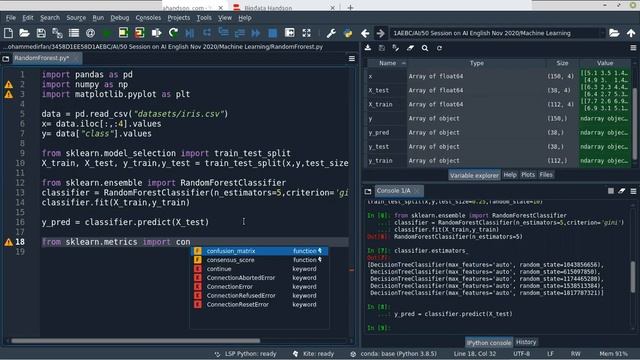Switch to the History tab
This screenshot has height=360, width=640.
(x=526, y=342)
